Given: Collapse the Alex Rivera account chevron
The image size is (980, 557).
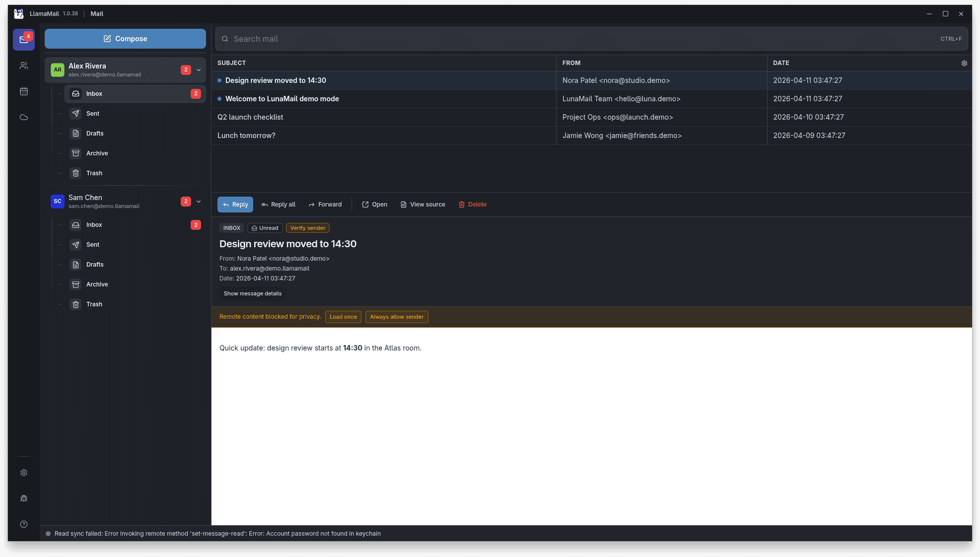Looking at the screenshot, I should 199,70.
